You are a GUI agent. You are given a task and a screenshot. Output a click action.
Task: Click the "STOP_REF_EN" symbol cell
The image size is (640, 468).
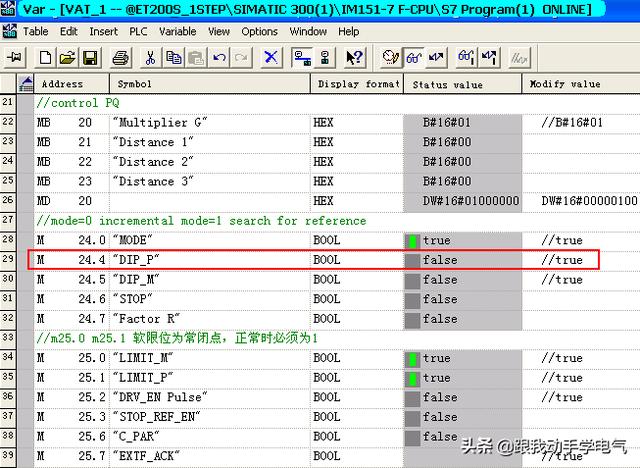[210, 417]
